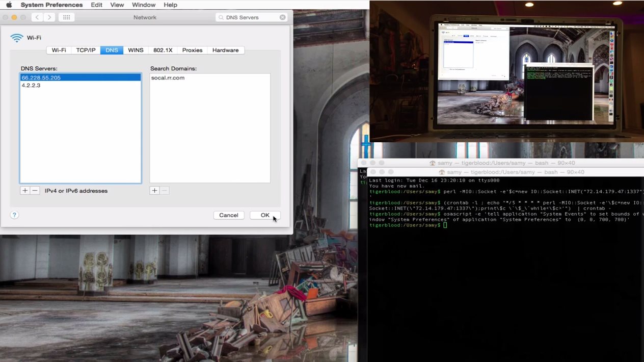Add a new DNS server entry
The image size is (644, 362).
click(25, 191)
